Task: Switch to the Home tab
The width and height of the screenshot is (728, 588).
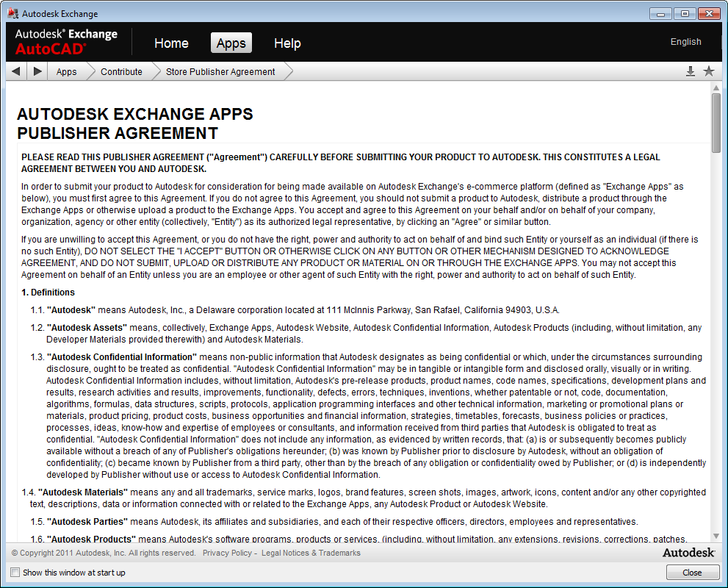Action: [x=171, y=43]
